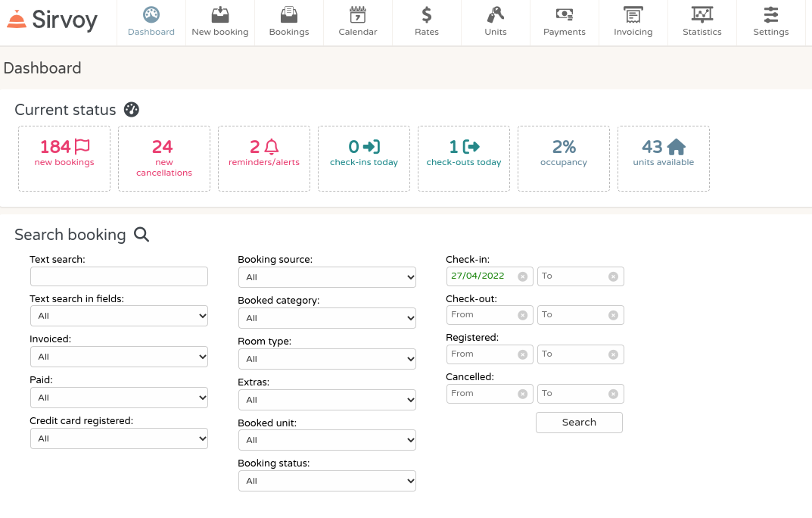Open the Room type selector
Screen dimensions: 812x518
tap(327, 358)
